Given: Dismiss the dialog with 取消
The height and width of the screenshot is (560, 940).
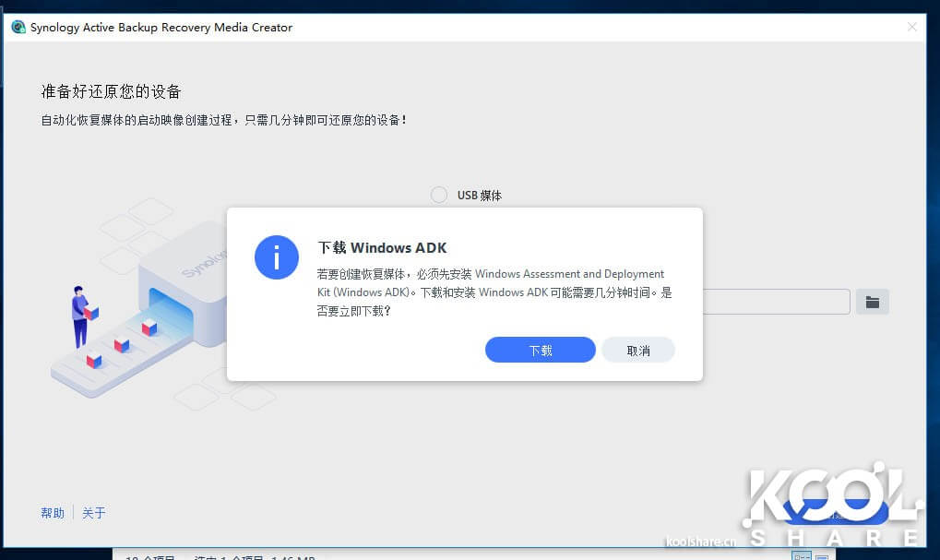Looking at the screenshot, I should coord(637,351).
